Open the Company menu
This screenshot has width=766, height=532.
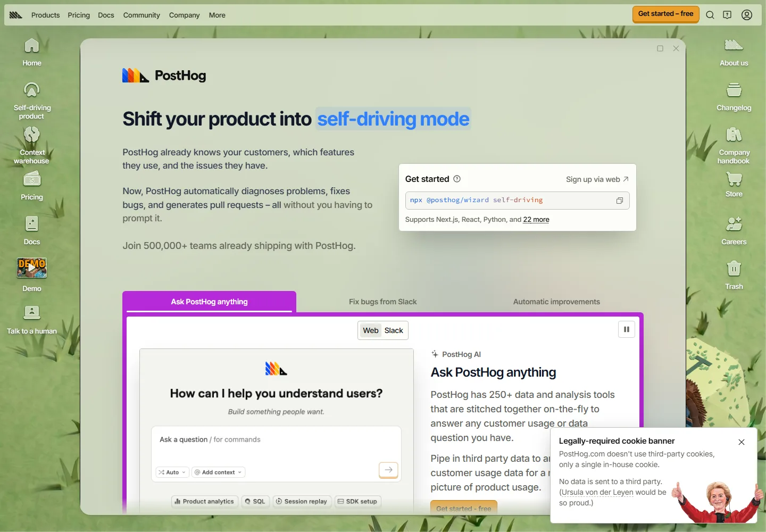(185, 15)
